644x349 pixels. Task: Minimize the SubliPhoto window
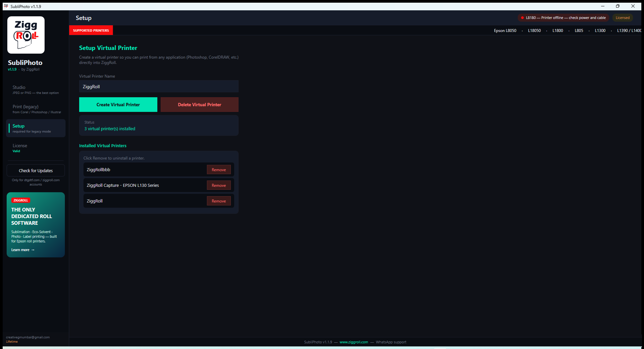pyautogui.click(x=603, y=6)
